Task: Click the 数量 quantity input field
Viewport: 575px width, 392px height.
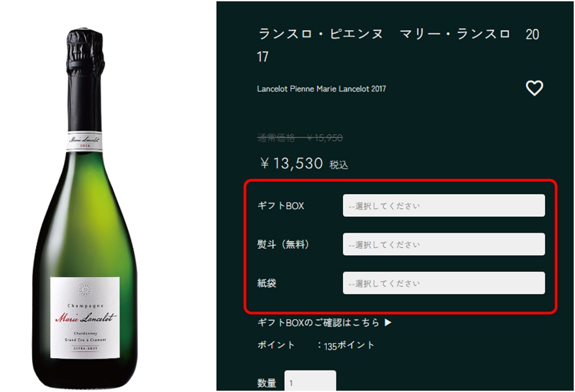Action: [310, 381]
